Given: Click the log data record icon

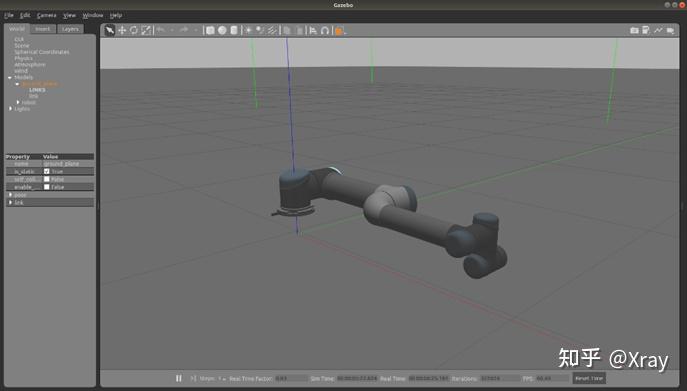Looking at the screenshot, I should coord(646,30).
